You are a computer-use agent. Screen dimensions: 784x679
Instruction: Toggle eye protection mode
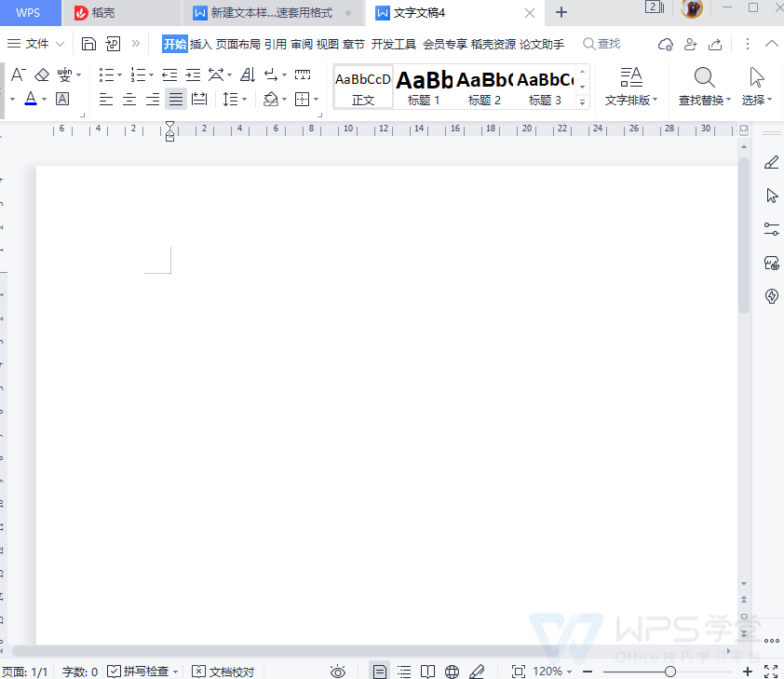pos(338,672)
